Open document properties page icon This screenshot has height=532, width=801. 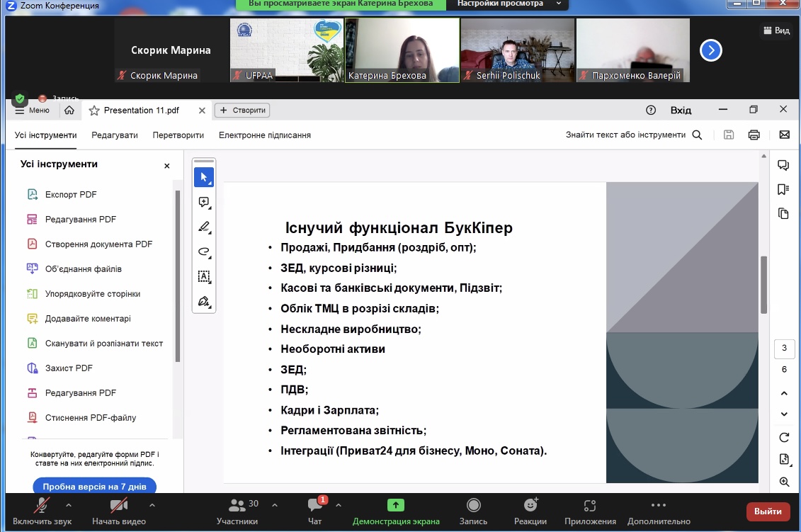pos(784,460)
